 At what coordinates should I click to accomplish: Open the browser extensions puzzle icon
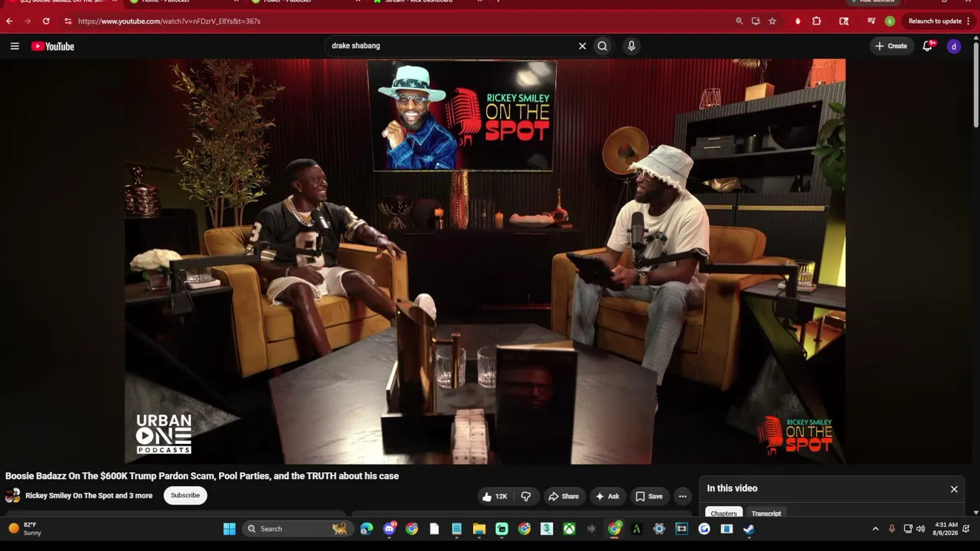point(816,21)
